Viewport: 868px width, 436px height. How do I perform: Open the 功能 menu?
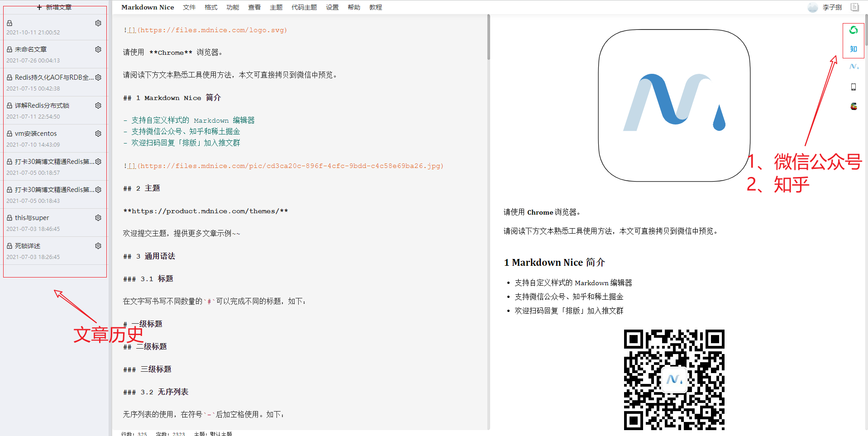pyautogui.click(x=233, y=7)
